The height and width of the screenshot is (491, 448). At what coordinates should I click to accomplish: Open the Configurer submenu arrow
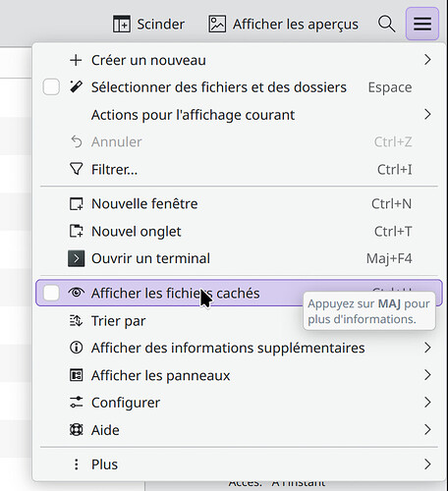pyautogui.click(x=427, y=402)
